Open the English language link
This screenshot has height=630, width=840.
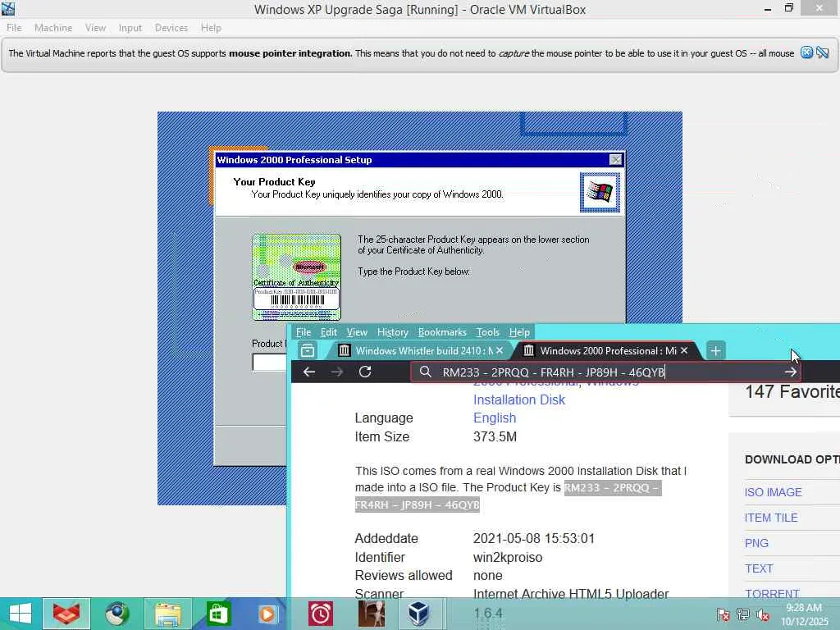tap(495, 418)
